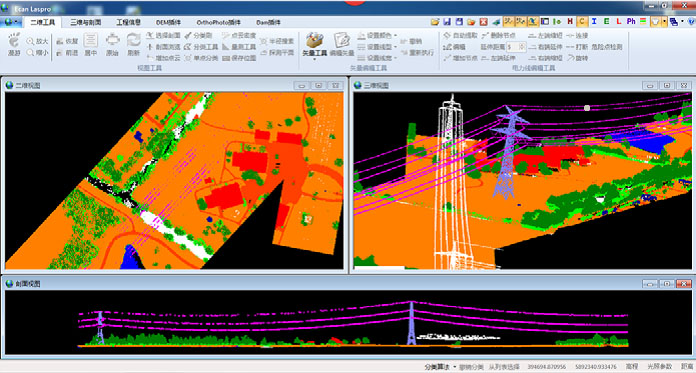Image resolution: width=696 pixels, height=373 pixels.
Task: Click 自动提取 auto extract tool
Action: (460, 35)
